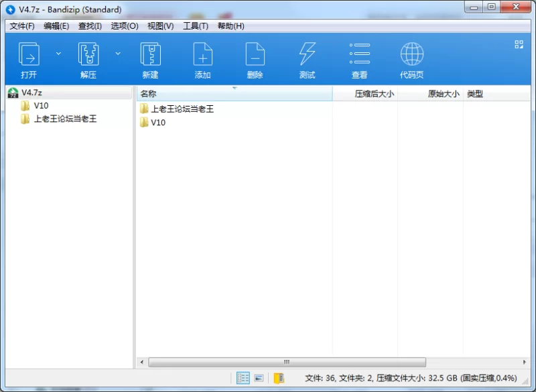Click the scrollbar right arrow
Viewport: 536px width, 392px height.
(525, 362)
